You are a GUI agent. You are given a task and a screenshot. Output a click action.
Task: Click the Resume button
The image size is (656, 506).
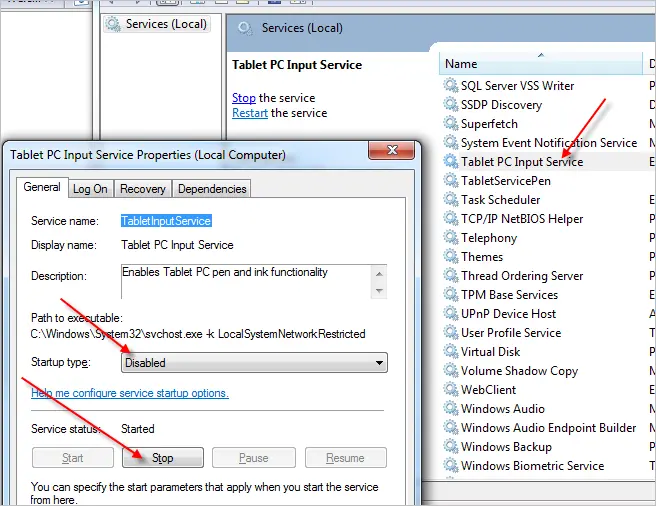click(x=346, y=457)
